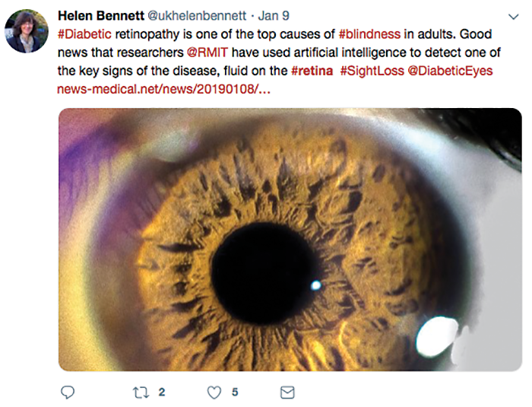
Task: Visit the @RMIT mention
Action: pos(207,52)
